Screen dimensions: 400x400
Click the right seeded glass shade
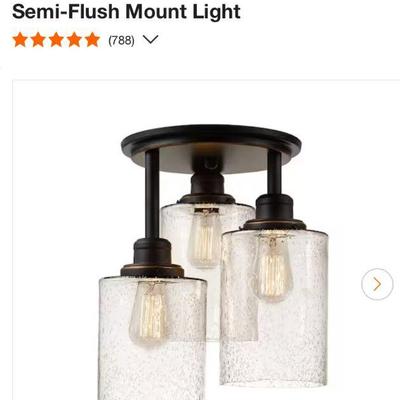pos(274,307)
